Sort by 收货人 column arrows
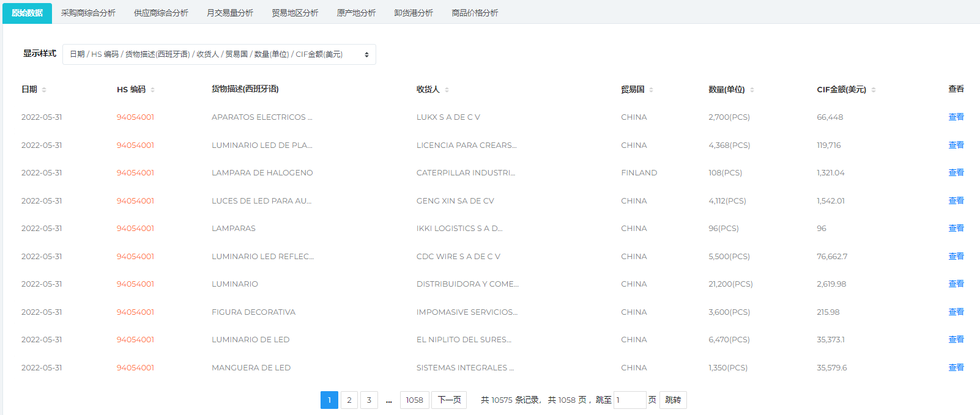 point(447,90)
